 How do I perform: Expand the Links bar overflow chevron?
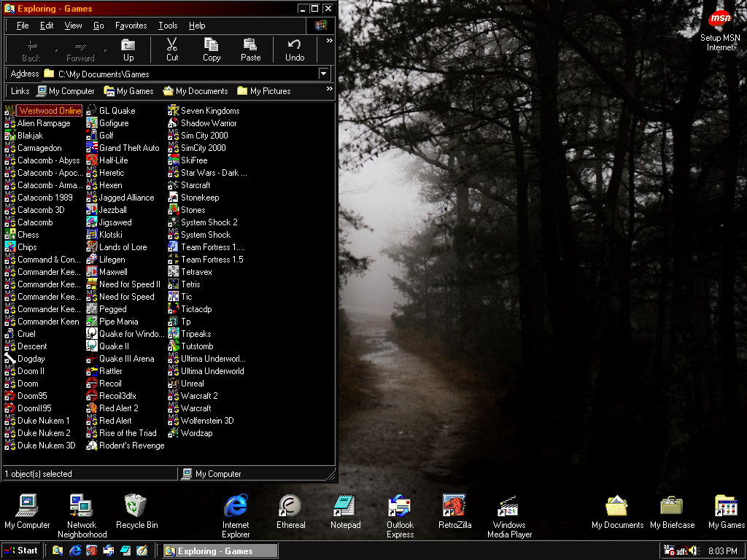(x=329, y=89)
